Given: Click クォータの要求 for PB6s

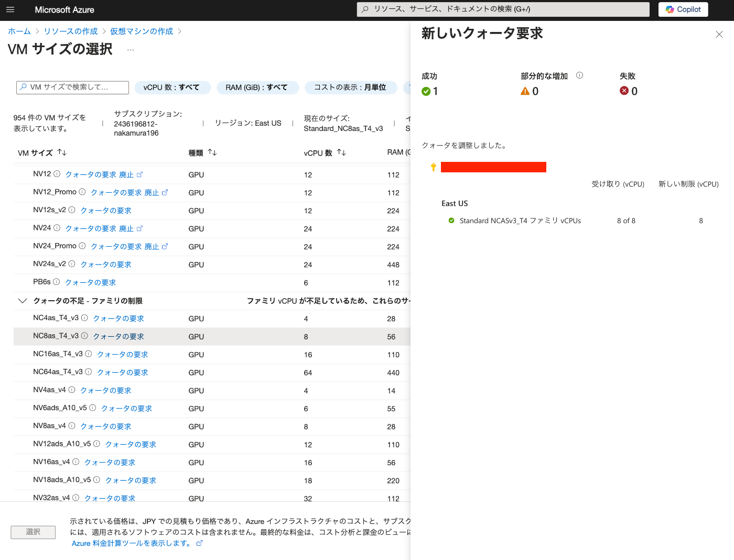Looking at the screenshot, I should (x=90, y=282).
